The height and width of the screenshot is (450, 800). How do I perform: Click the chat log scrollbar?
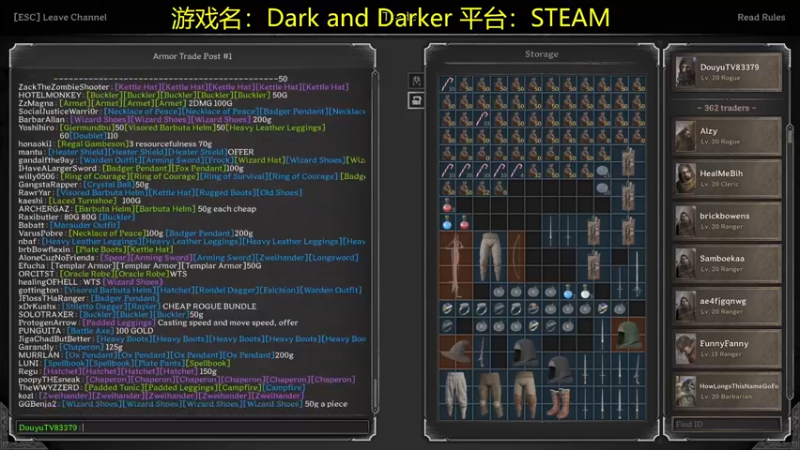click(x=375, y=242)
